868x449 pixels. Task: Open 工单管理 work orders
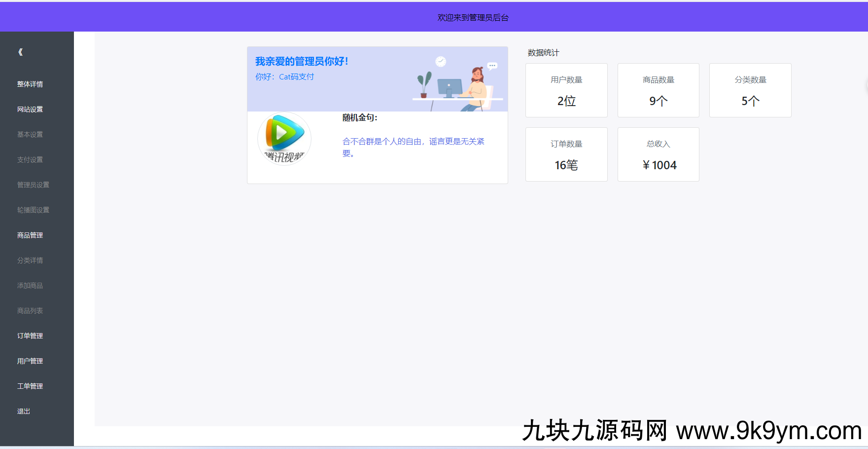(x=30, y=386)
